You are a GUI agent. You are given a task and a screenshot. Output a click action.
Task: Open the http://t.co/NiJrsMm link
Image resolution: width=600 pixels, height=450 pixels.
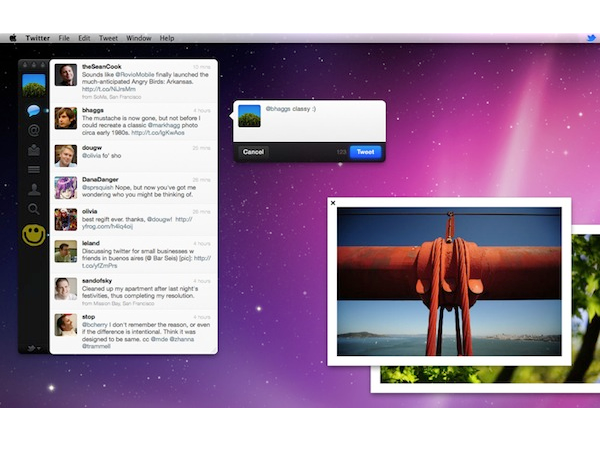[109, 89]
